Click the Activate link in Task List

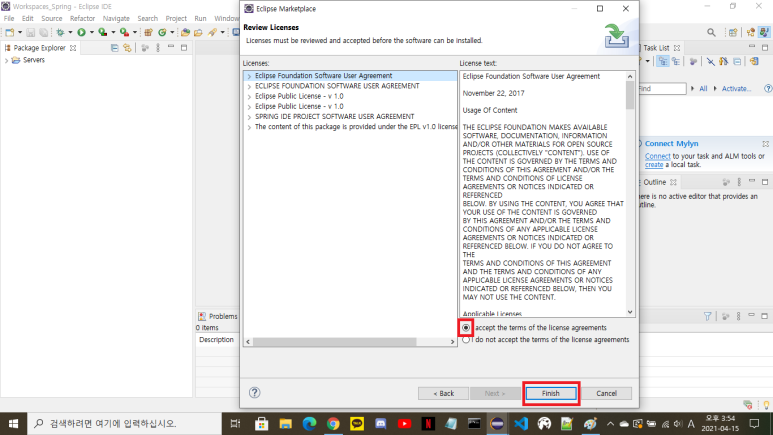[736, 89]
